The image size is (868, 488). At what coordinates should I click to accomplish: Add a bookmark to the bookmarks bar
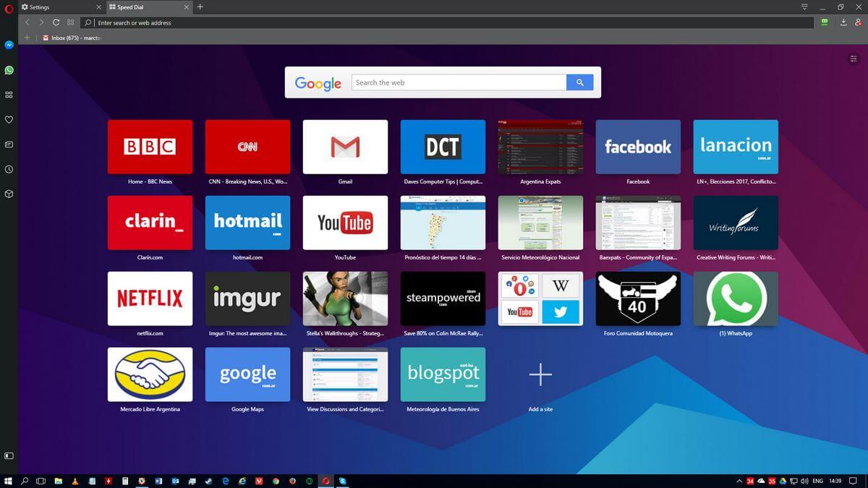point(27,38)
